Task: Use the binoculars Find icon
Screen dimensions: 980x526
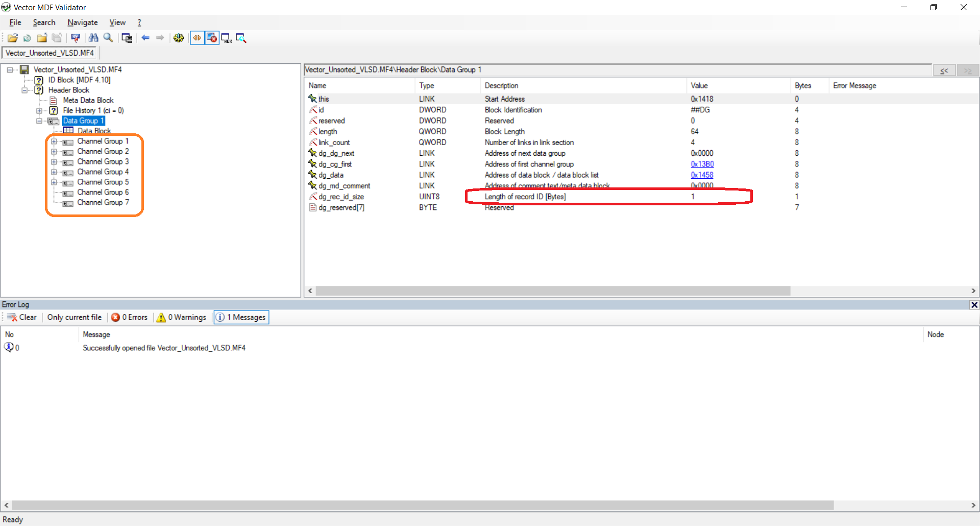Action: pos(93,38)
